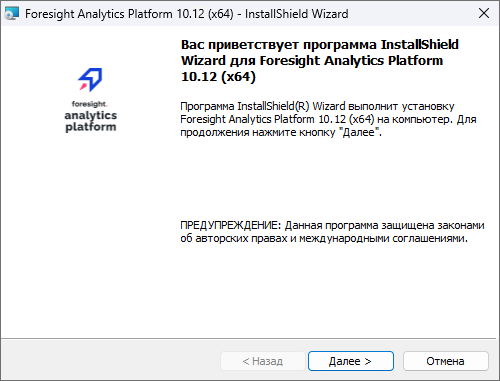Close the InstallShield Wizard window

(x=484, y=13)
